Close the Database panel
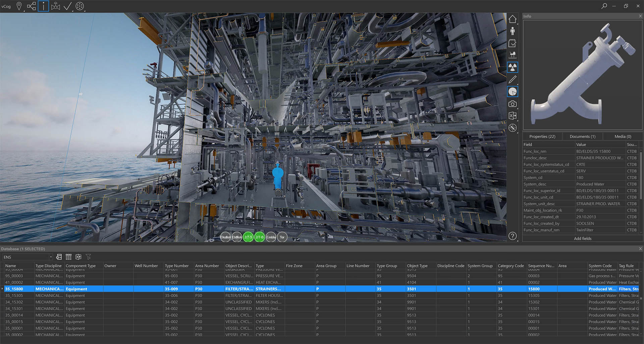This screenshot has width=644, height=344. pyautogui.click(x=640, y=249)
